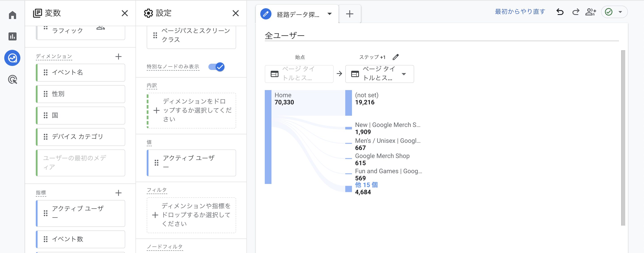
Task: Add a new dimension with plus icon
Action: 119,57
